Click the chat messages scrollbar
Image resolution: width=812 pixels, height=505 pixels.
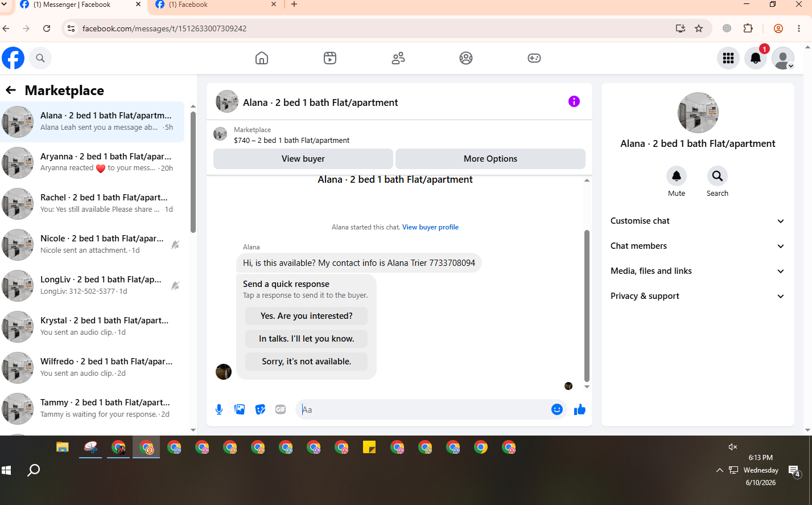(x=587, y=306)
